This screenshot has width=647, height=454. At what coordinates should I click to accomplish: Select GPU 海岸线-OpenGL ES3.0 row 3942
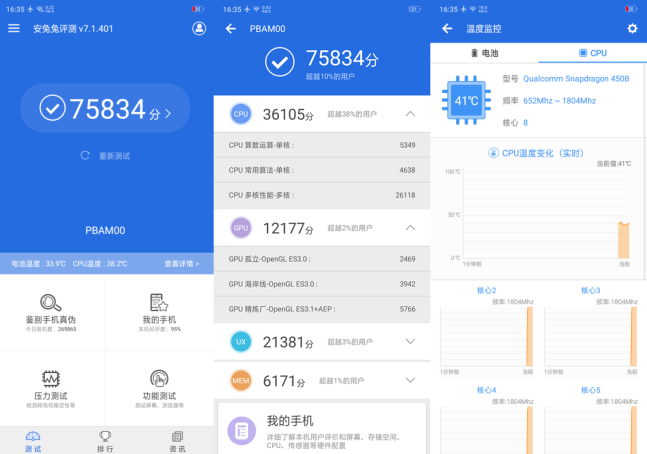point(322,284)
